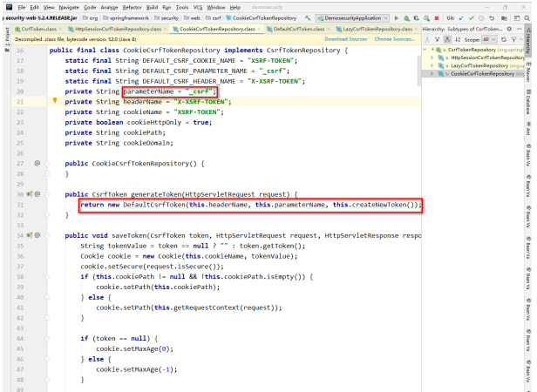Sort hierarchy alphabetically icon

click(458, 40)
